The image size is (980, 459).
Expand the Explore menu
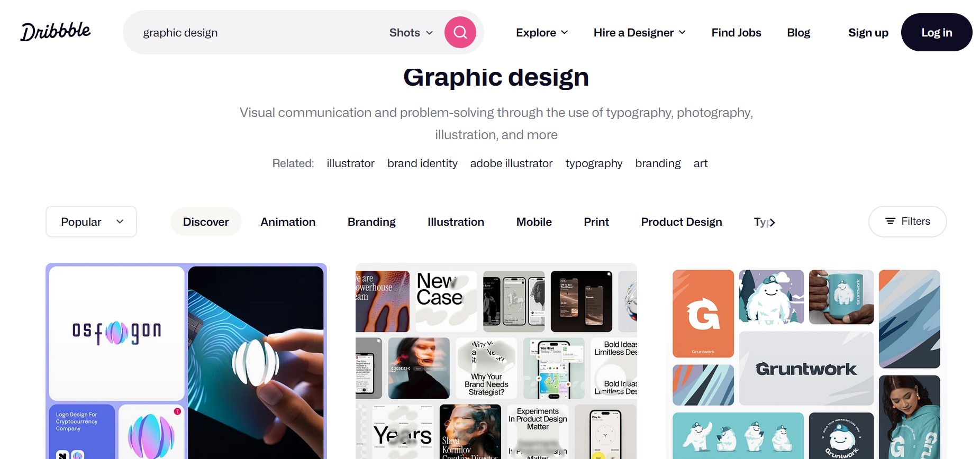click(x=542, y=33)
